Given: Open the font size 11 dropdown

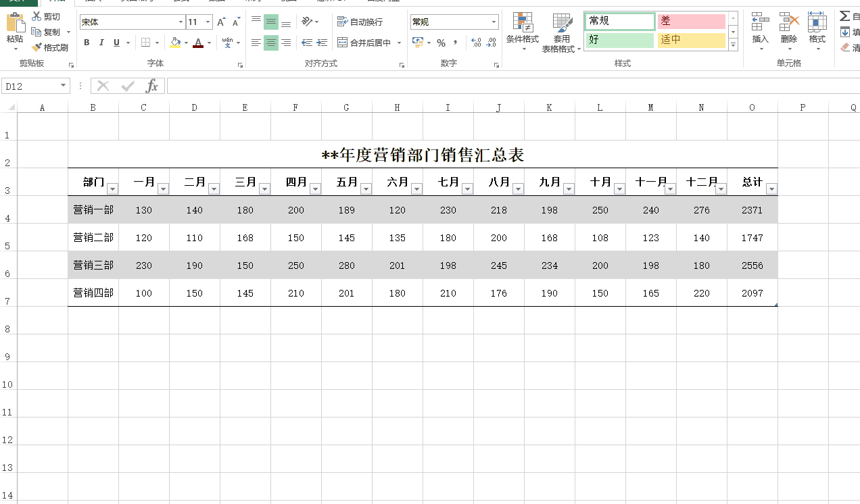Looking at the screenshot, I should click(x=208, y=22).
